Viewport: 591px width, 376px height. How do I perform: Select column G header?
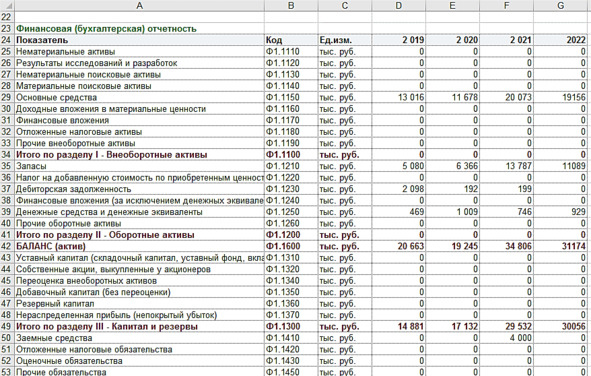(x=560, y=5)
